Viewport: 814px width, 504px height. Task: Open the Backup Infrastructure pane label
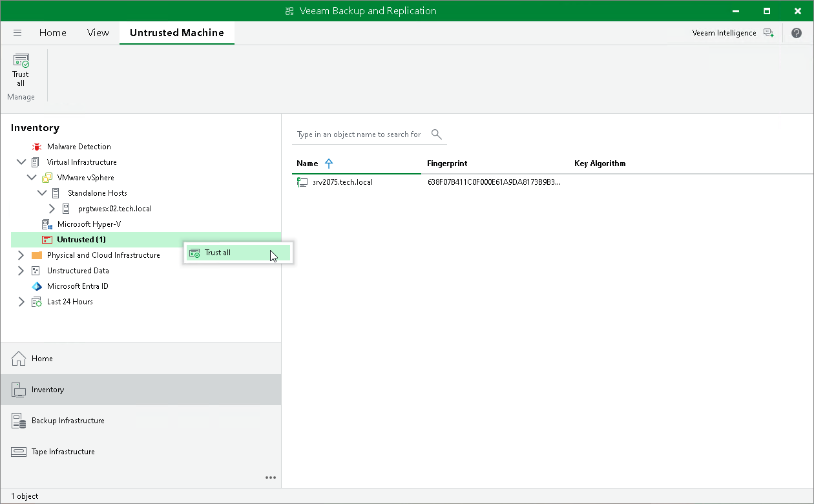pos(68,421)
